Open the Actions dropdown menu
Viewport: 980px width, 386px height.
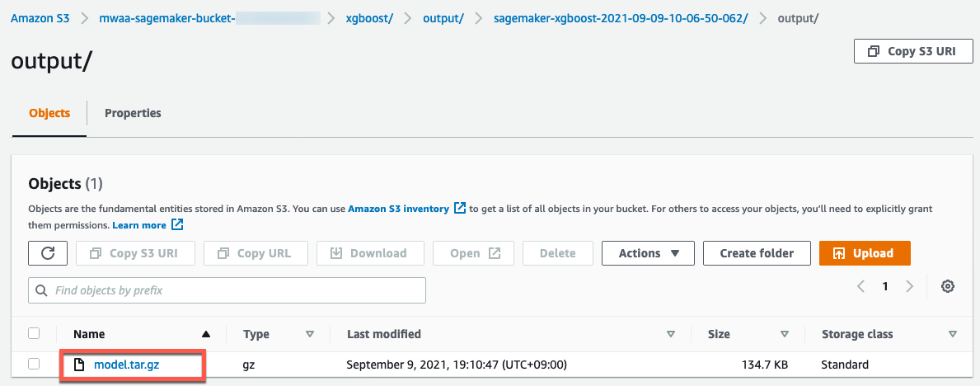[648, 253]
